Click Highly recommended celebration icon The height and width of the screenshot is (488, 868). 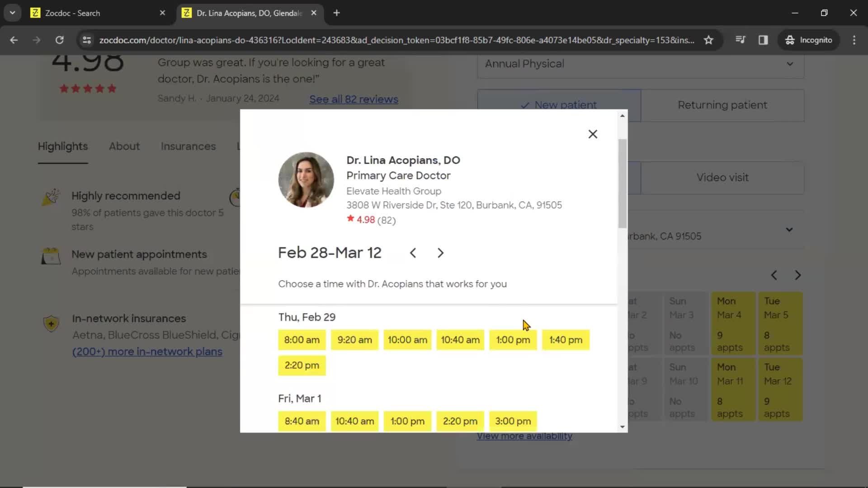pos(51,197)
